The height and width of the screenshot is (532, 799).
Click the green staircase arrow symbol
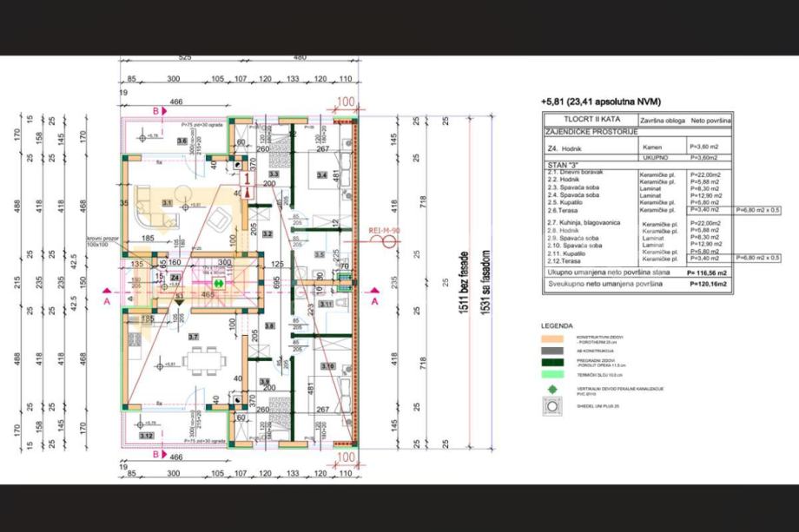pos(220,282)
